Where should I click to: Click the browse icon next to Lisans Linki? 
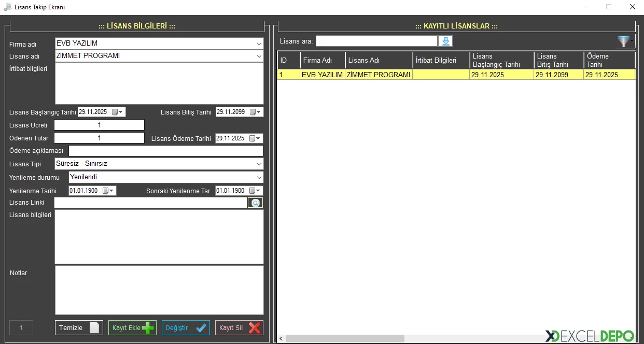[x=255, y=203]
